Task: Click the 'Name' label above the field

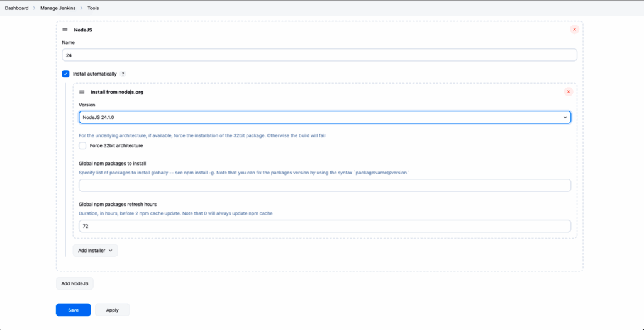Action: click(68, 42)
